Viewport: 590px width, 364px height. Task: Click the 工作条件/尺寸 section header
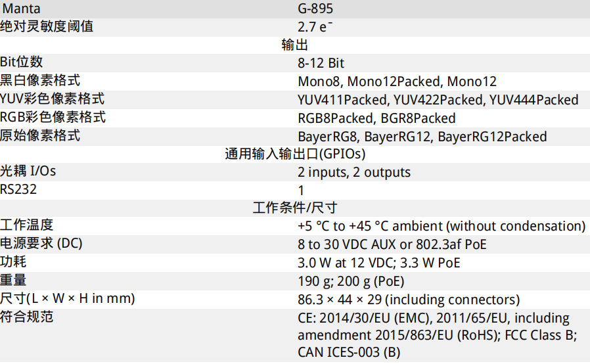point(295,208)
